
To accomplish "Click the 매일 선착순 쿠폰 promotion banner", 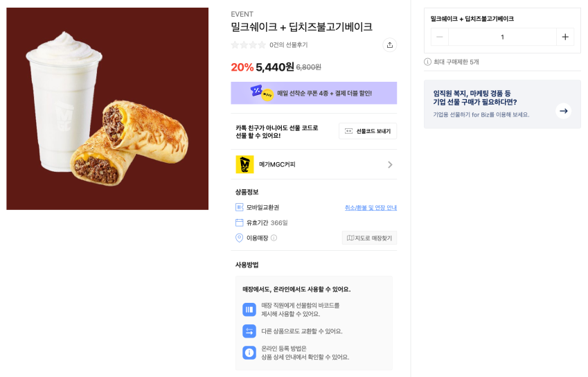I will pos(314,93).
